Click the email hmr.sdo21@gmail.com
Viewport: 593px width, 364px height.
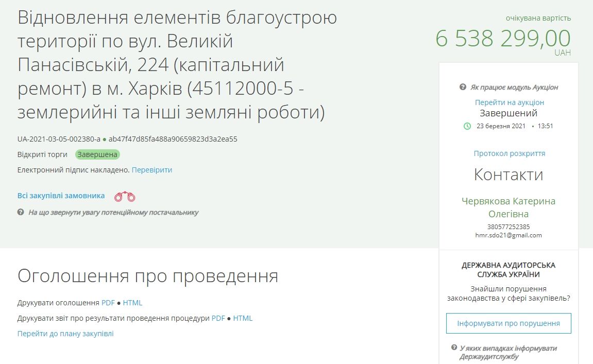point(509,235)
